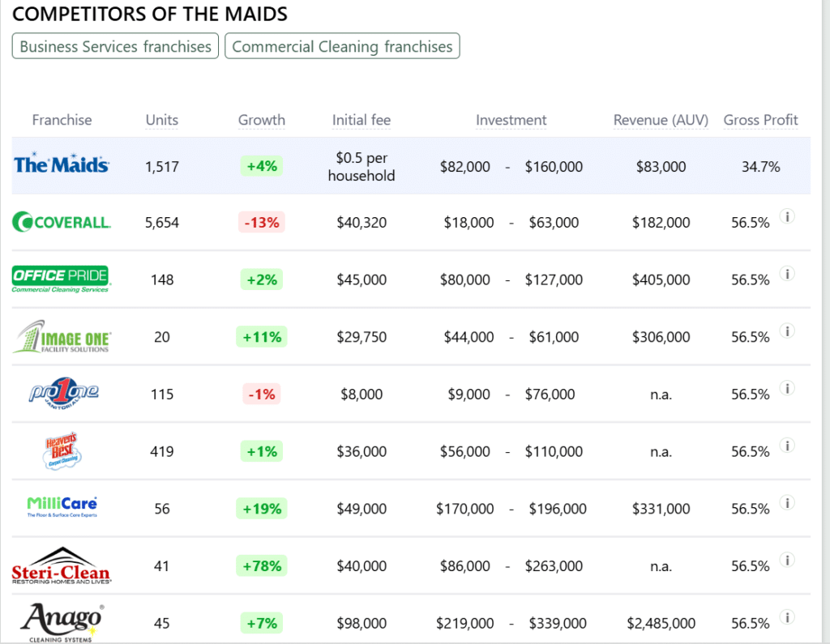Click the Revenue (AUV) column header
The height and width of the screenshot is (644, 830).
point(661,120)
